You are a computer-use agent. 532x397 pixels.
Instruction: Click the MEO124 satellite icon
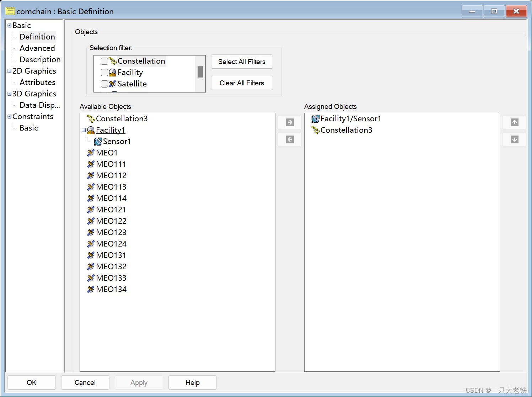[x=91, y=244]
